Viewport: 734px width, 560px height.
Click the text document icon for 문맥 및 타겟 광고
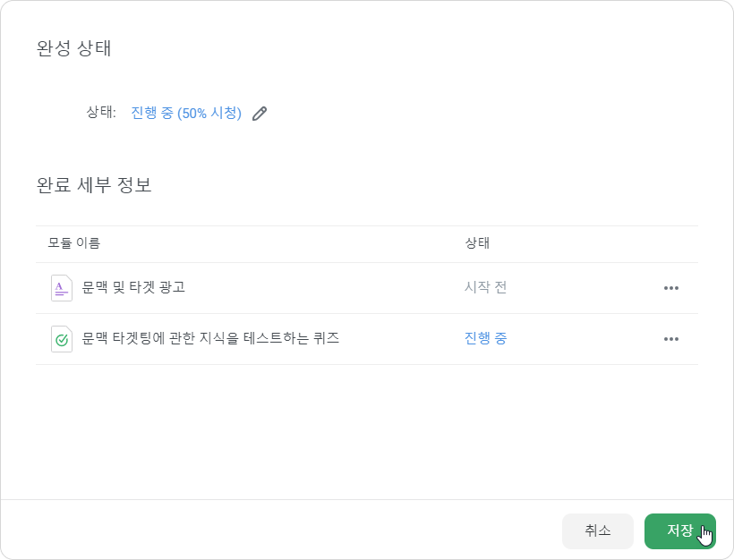click(x=62, y=288)
